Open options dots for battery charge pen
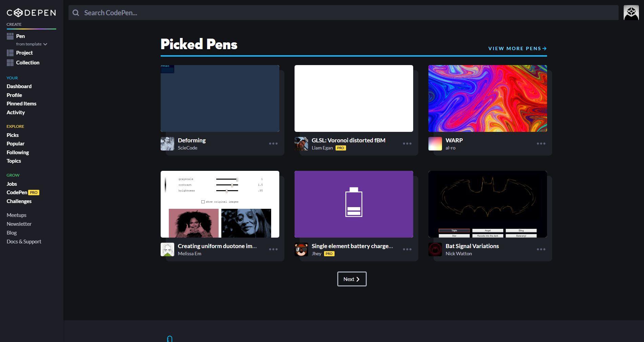Screen dimensions: 644x342 pyautogui.click(x=407, y=249)
